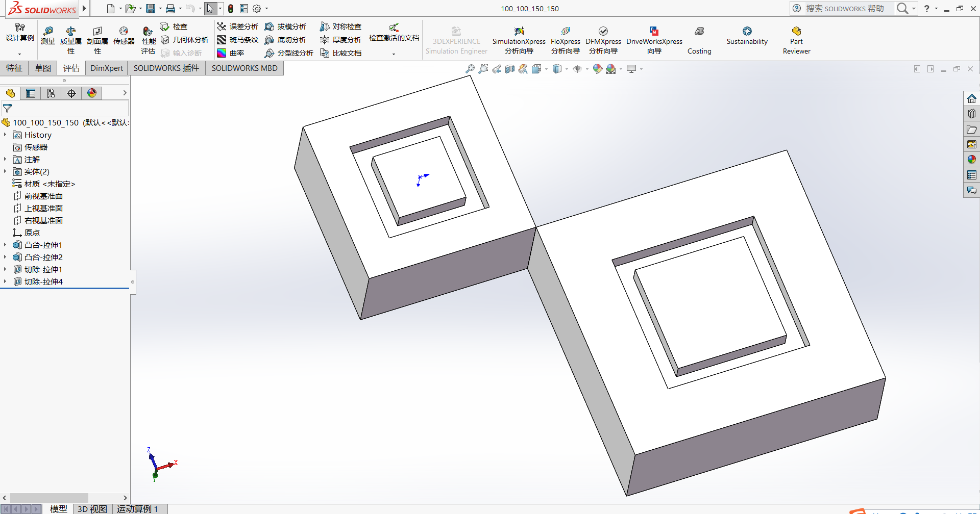
Task: Select the 切除-拉伸4 feature
Action: [43, 281]
